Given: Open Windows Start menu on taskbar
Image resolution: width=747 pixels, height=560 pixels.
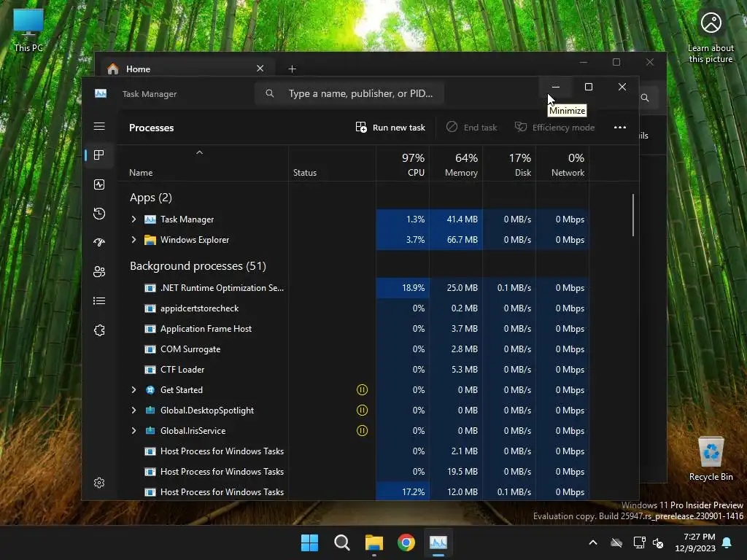Looking at the screenshot, I should tap(309, 542).
